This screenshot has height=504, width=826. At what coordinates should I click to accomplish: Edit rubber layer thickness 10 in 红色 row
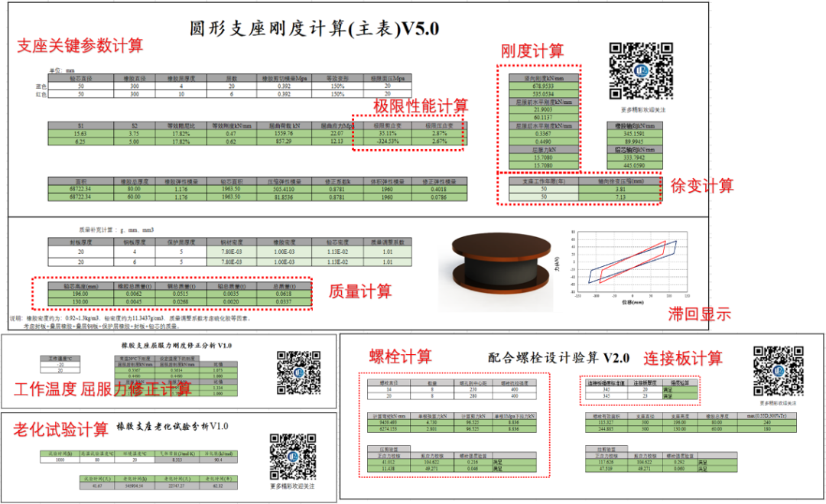[181, 94]
